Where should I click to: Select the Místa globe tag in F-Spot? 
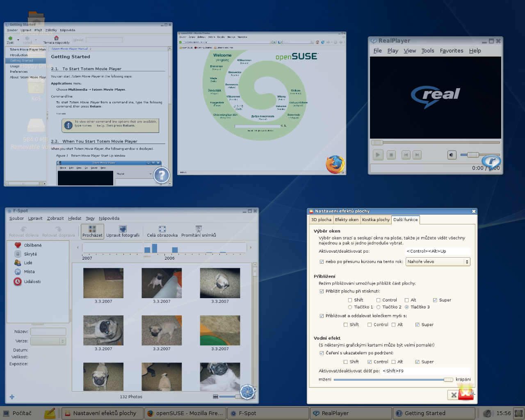[25, 272]
